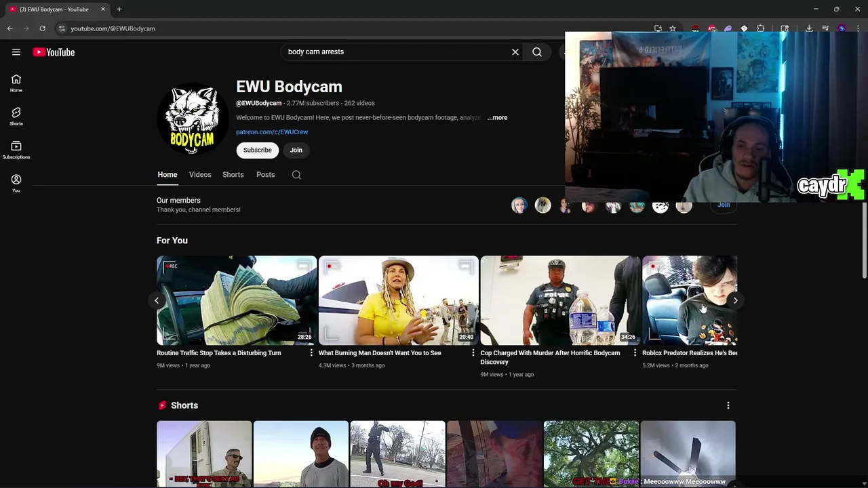Expand the channel description with ...more
Image resolution: width=868 pixels, height=488 pixels.
tap(497, 118)
